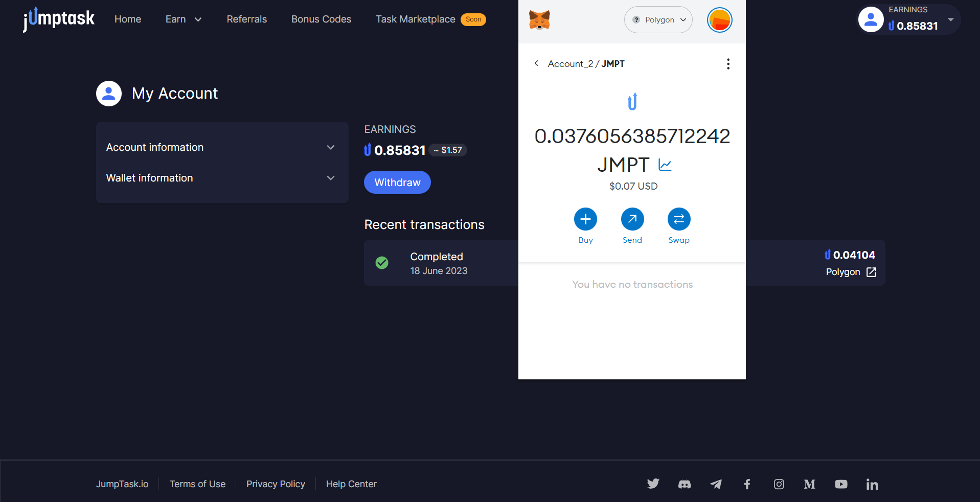Open the Task Marketplace page
The width and height of the screenshot is (980, 502).
(416, 19)
